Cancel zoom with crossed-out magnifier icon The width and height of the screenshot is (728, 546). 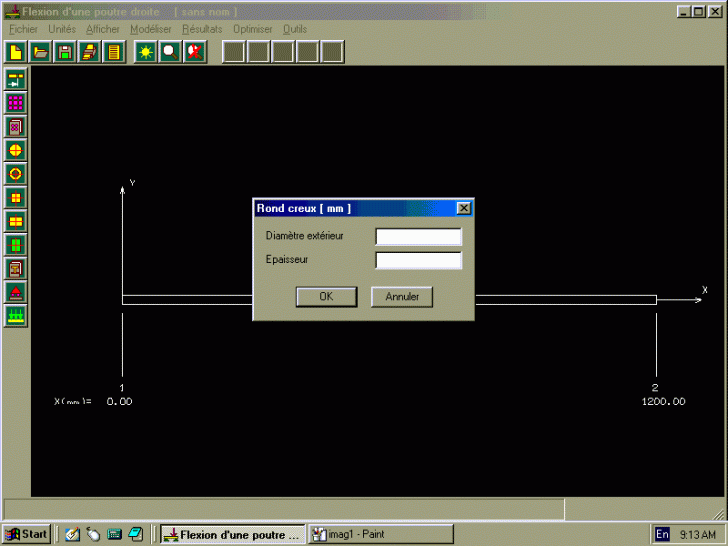pos(195,52)
